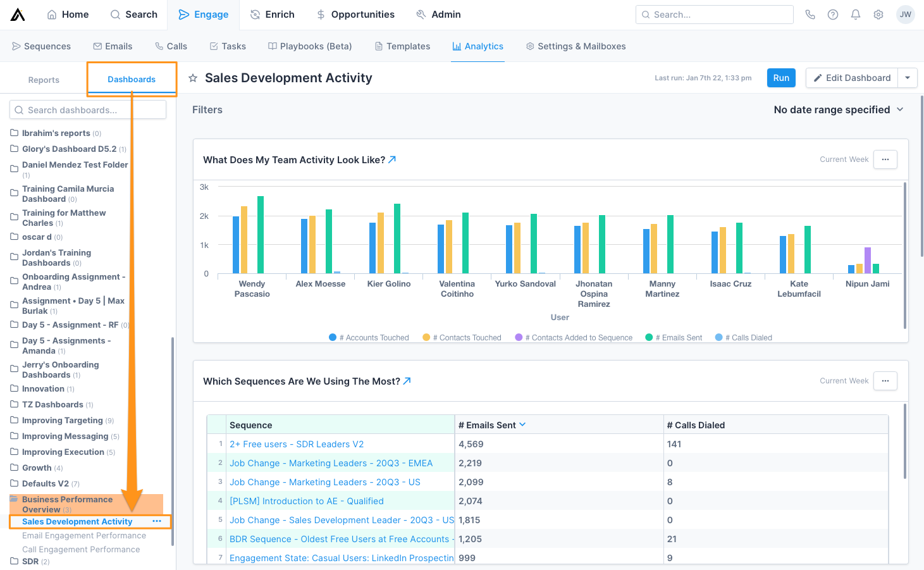Expand Improving Targeting folder
Screen dimensions: 924x570
tap(62, 420)
